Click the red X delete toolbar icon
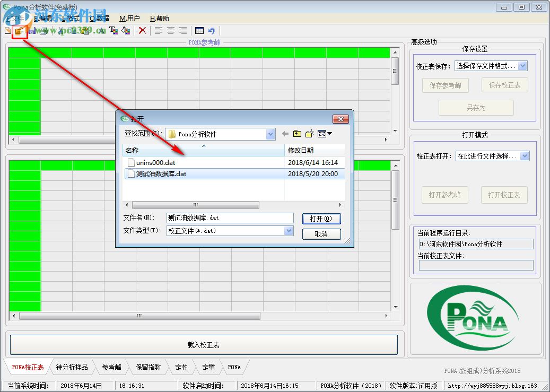The height and width of the screenshot is (392, 550). pos(142,31)
